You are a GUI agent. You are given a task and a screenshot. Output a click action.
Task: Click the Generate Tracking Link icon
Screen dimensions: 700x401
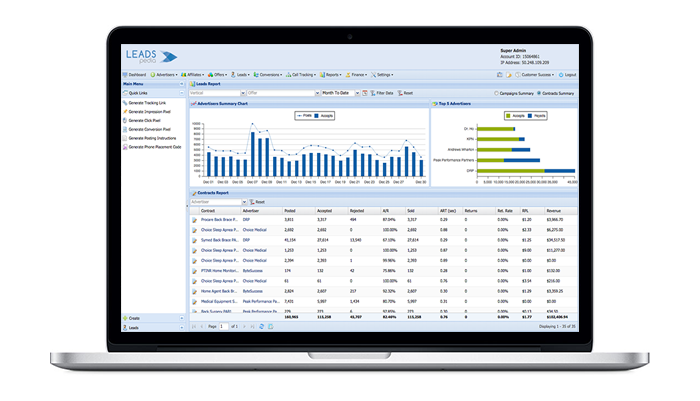[125, 103]
